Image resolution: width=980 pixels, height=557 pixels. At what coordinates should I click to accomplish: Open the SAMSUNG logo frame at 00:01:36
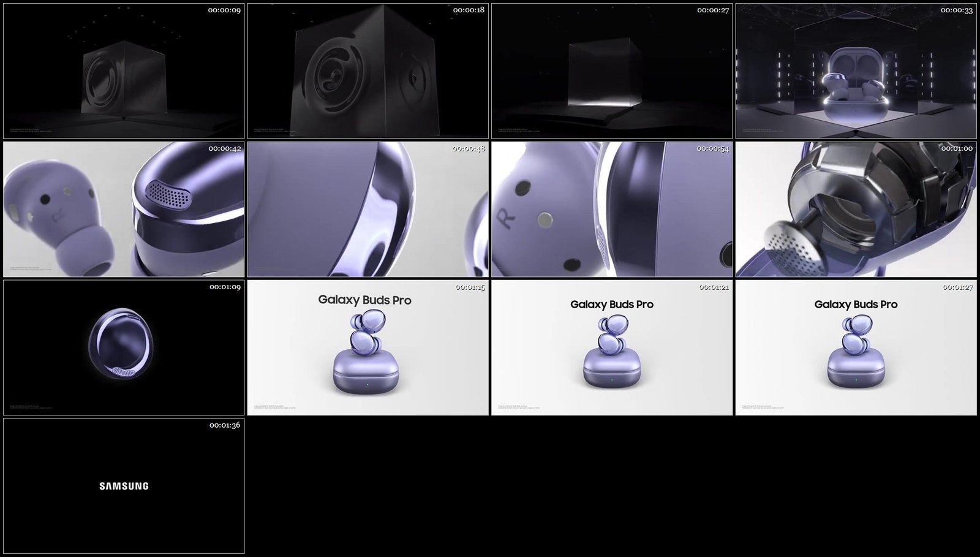point(124,486)
